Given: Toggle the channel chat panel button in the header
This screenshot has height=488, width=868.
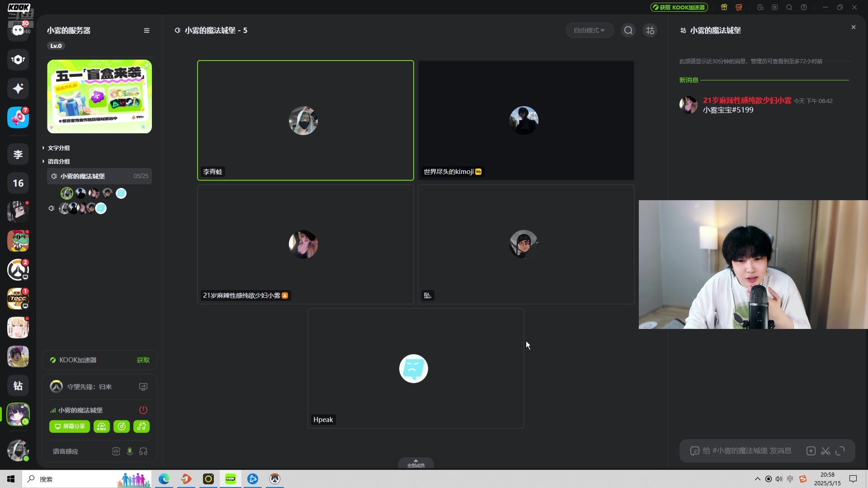Looking at the screenshot, I should pyautogui.click(x=650, y=30).
